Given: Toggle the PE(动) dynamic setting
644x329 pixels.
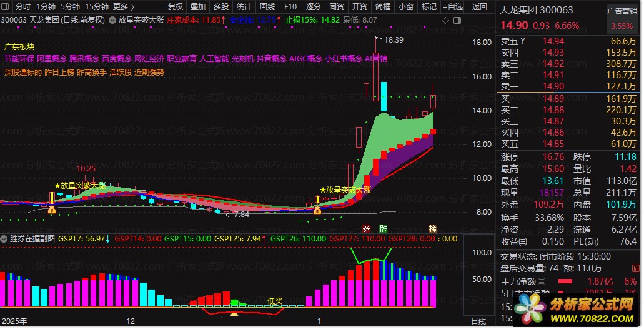Looking at the screenshot, I should [585, 241].
